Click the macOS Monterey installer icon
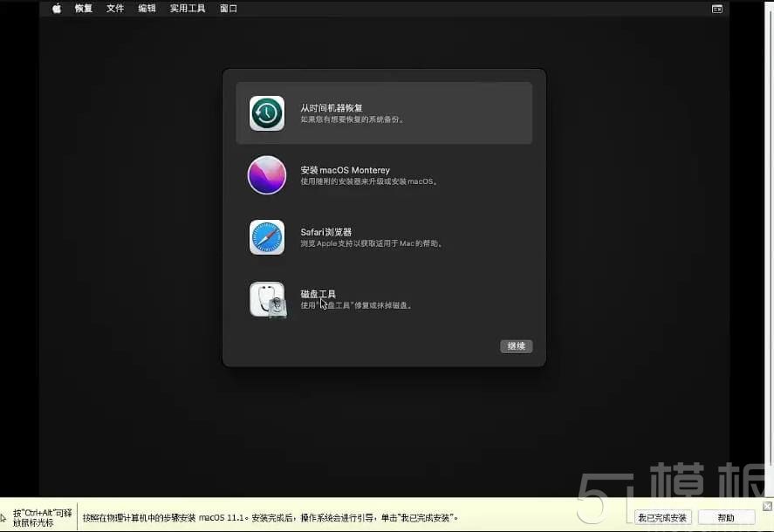 tap(266, 175)
